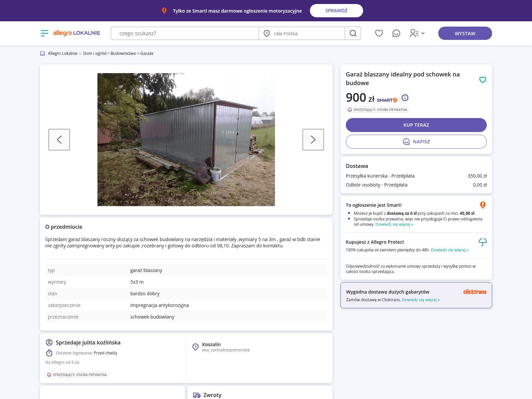Open Clicktrans 'Dowiedz się więcej' link
The height and width of the screenshot is (399, 532).
421,300
